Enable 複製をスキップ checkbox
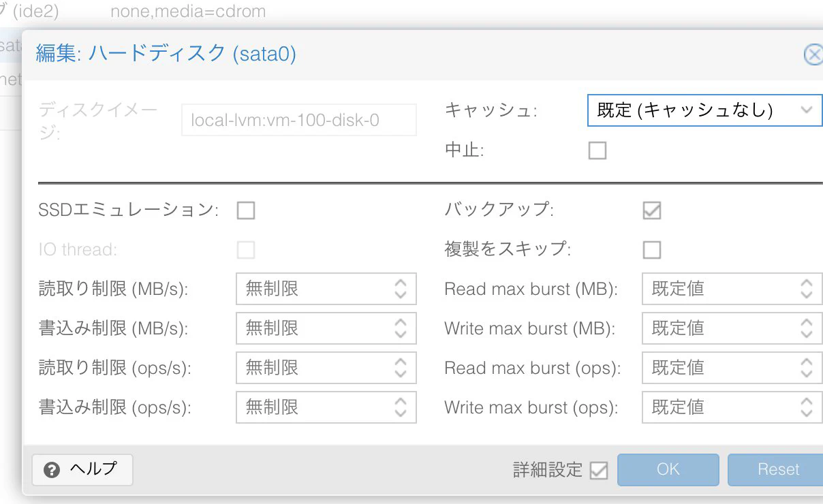 point(652,250)
